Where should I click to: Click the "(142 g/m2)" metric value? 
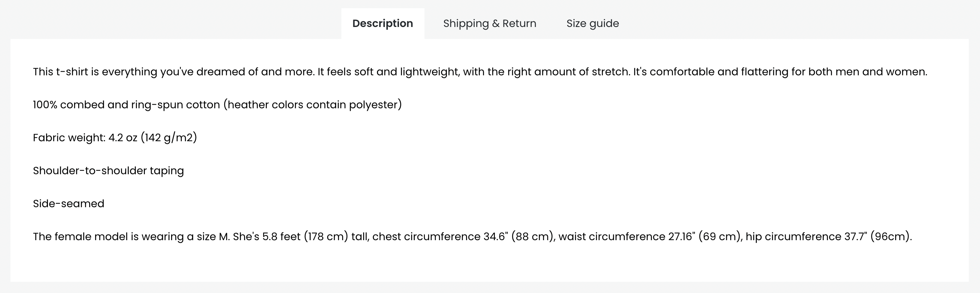point(169,138)
